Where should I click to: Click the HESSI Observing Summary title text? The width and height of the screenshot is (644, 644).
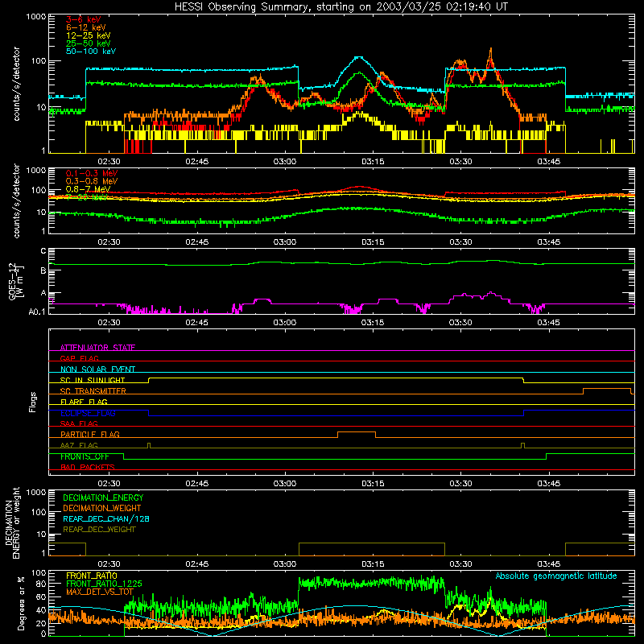click(341, 7)
